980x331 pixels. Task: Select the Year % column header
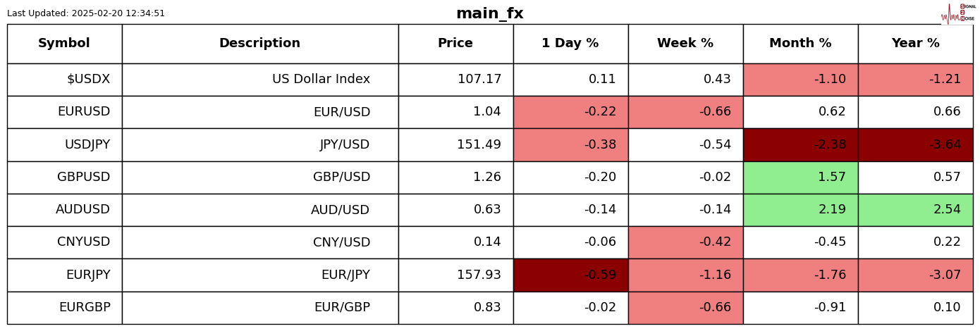click(915, 44)
